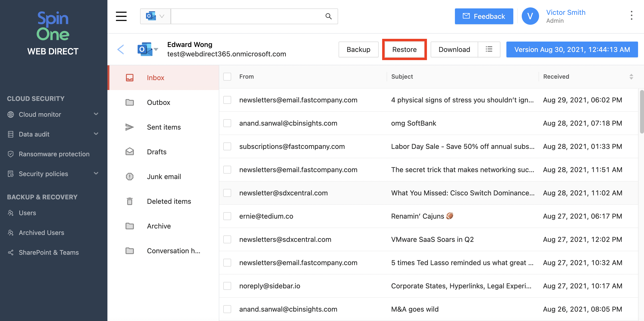Image resolution: width=644 pixels, height=321 pixels.
Task: Select the Inbox folder
Action: [x=164, y=78]
